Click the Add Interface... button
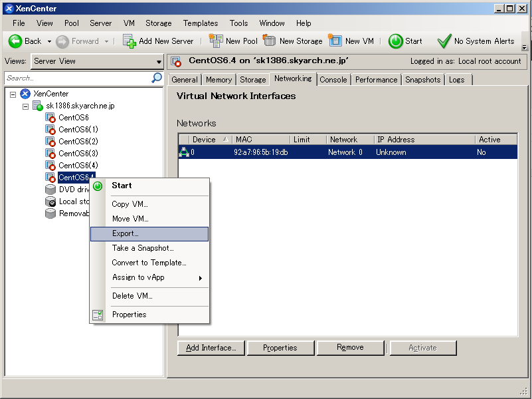532x399 pixels. pyautogui.click(x=211, y=348)
